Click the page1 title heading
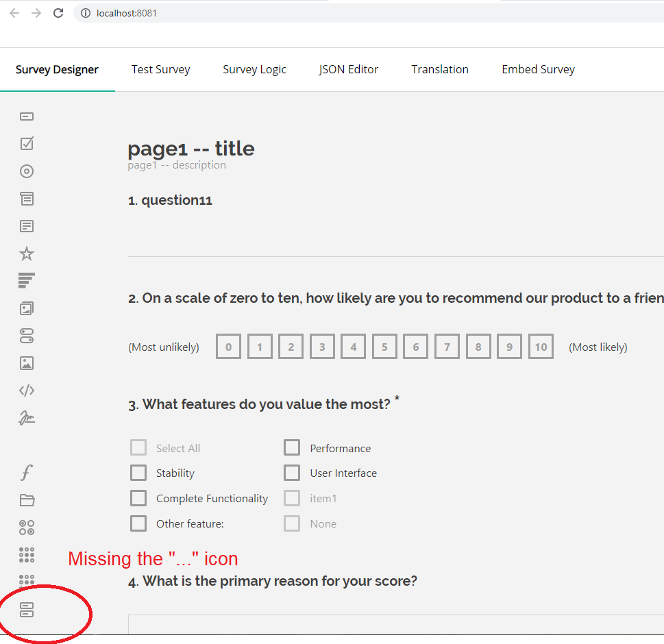This screenshot has width=664, height=644. tap(191, 149)
